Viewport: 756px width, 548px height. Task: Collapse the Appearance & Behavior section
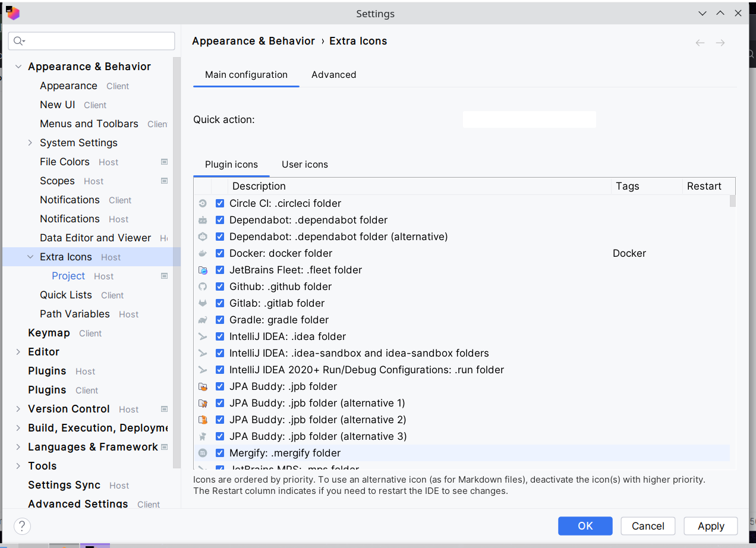click(x=18, y=66)
